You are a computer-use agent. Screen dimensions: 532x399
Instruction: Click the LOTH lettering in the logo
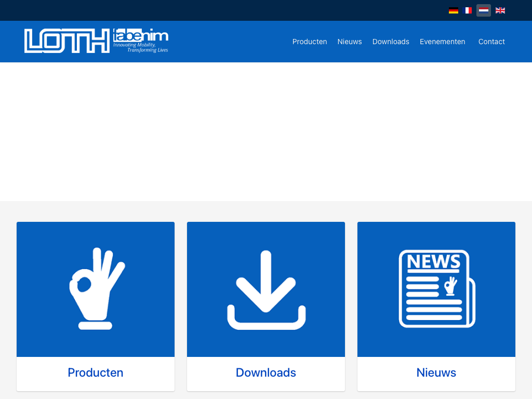68,41
